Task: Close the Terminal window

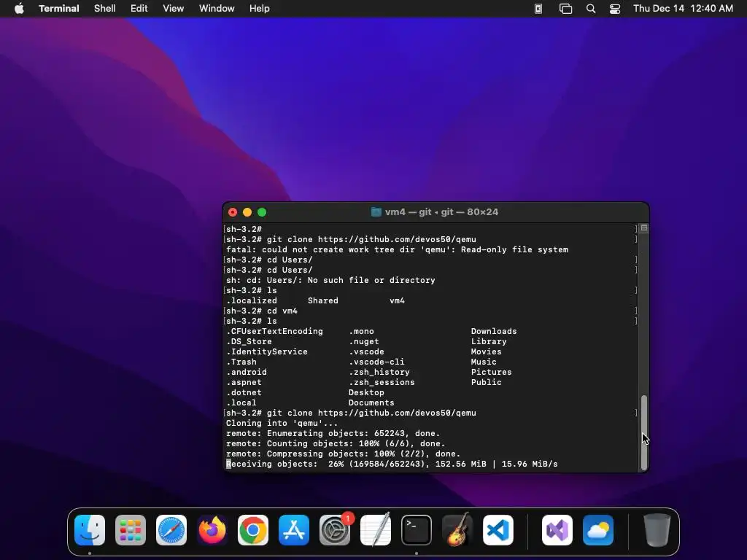Action: (x=233, y=212)
